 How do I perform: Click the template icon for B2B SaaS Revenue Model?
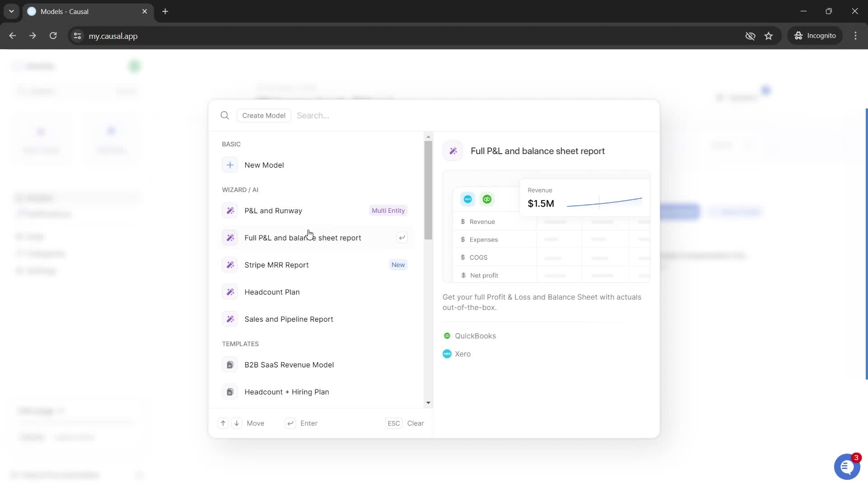click(x=230, y=364)
